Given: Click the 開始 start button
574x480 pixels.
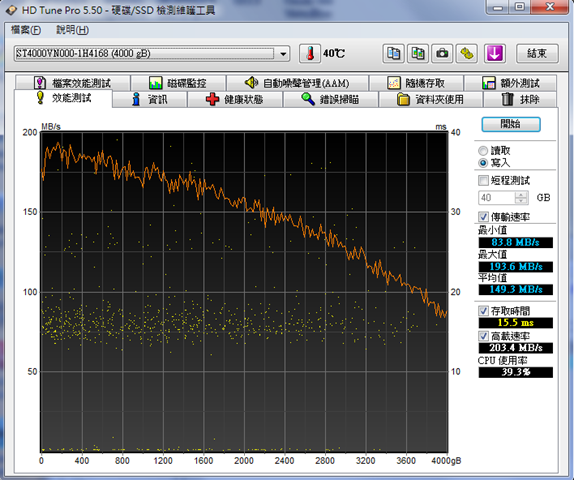Looking at the screenshot, I should (511, 124).
